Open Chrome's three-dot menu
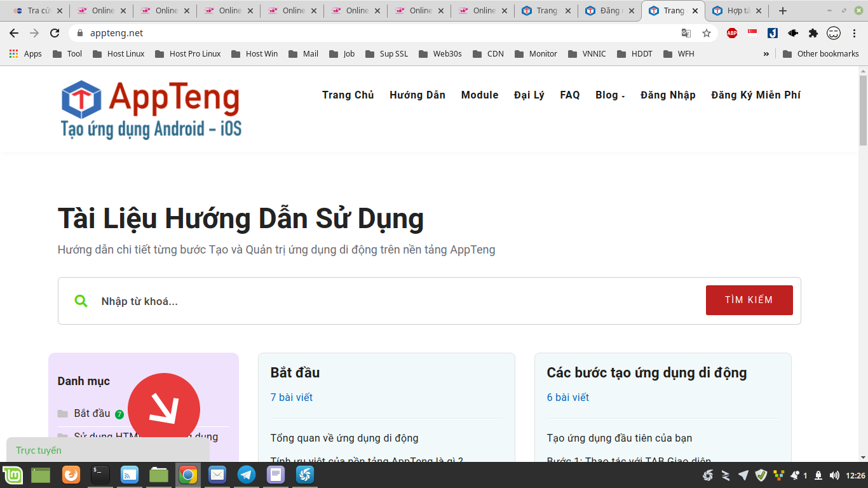 point(854,33)
